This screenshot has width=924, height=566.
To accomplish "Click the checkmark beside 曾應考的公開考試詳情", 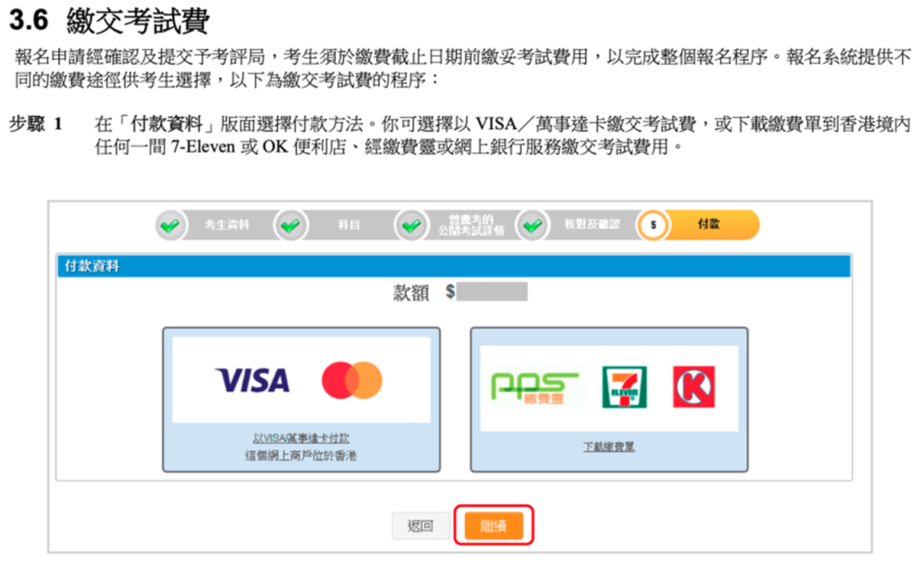I will (x=412, y=225).
